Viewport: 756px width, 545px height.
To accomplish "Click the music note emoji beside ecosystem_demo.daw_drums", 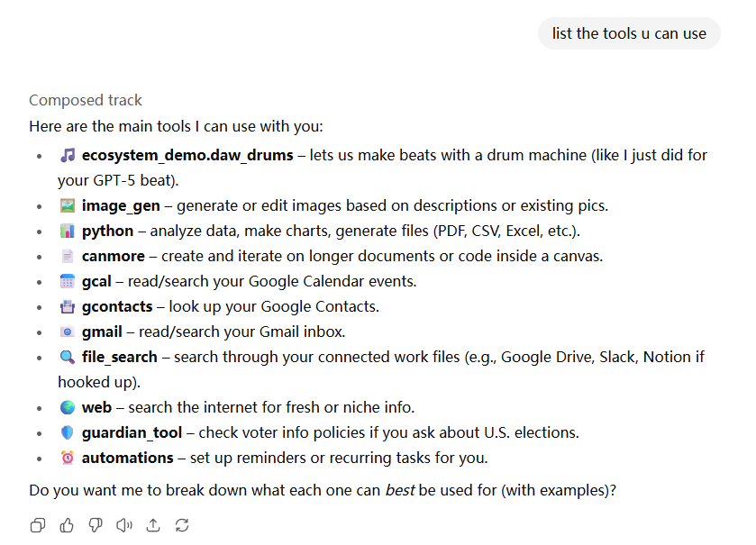I will pos(68,155).
